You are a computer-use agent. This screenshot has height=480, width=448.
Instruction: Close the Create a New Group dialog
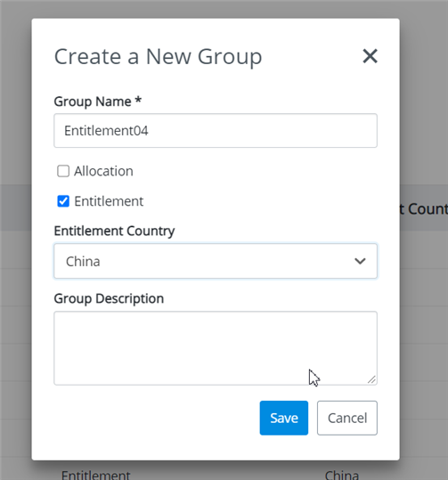click(370, 56)
